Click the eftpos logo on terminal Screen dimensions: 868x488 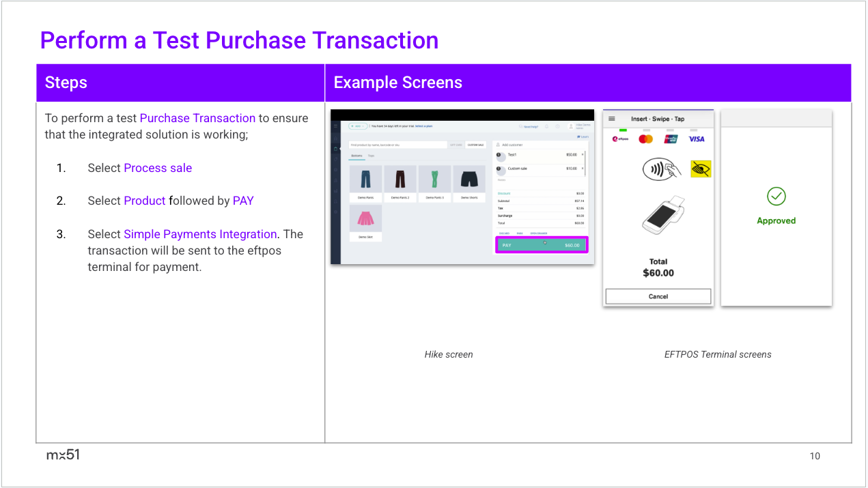(620, 139)
